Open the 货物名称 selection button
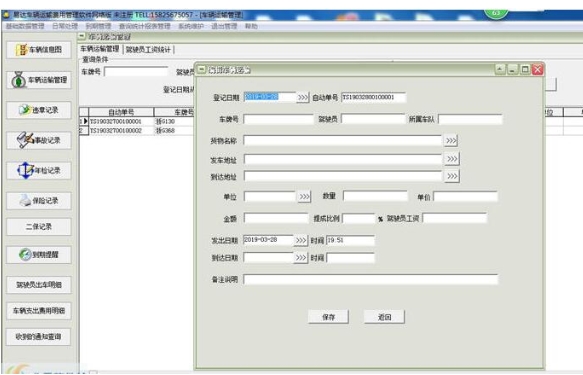This screenshot has height=375, width=583. (451, 140)
